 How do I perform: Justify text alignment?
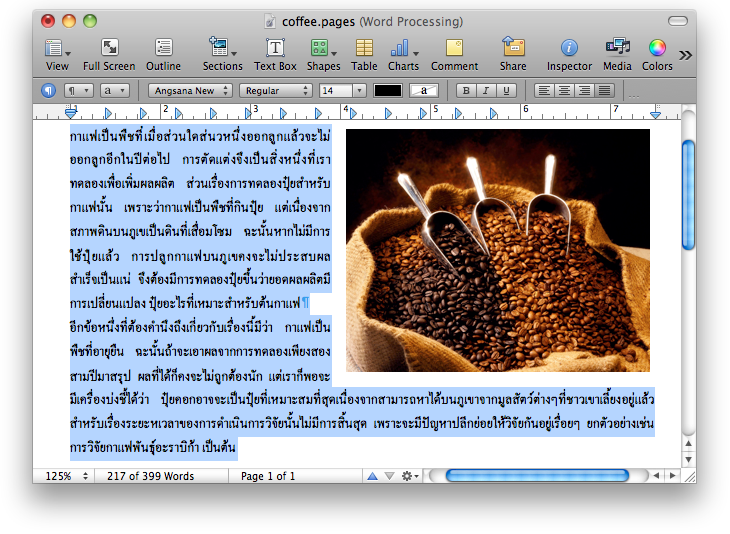[x=604, y=90]
